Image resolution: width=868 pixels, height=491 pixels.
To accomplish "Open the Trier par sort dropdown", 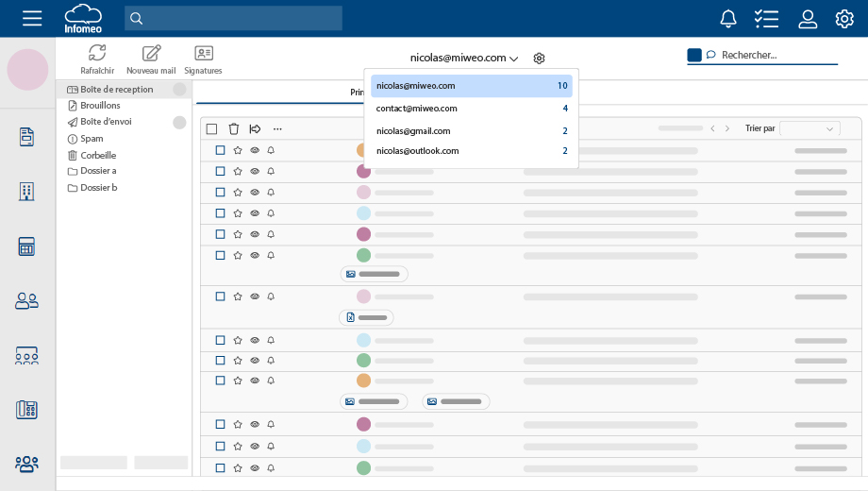I will point(810,128).
